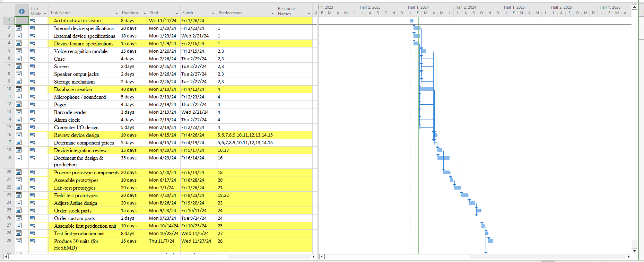The width and height of the screenshot is (644, 262).
Task: Click auto-schedule mode icon for Test first production unit
Action: [x=33, y=234]
